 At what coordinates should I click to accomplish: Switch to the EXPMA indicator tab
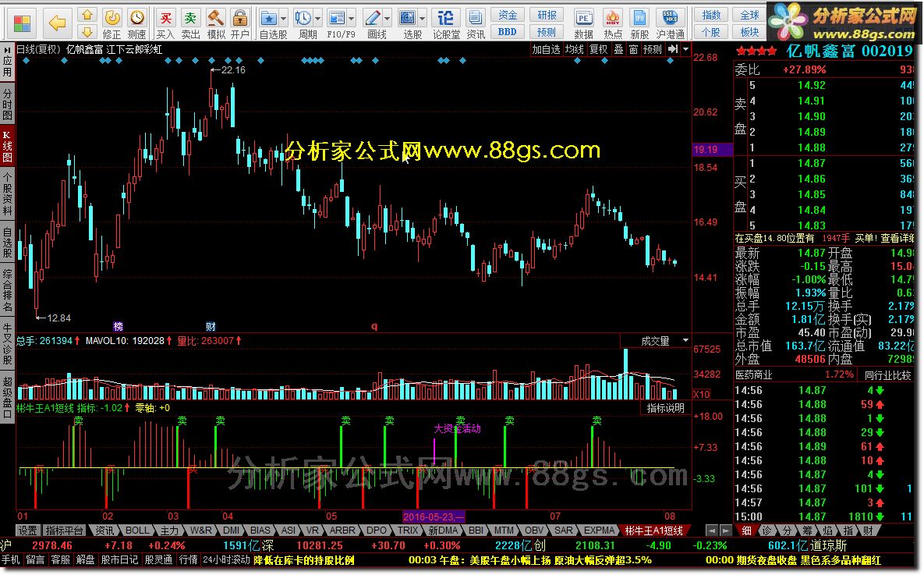point(600,531)
